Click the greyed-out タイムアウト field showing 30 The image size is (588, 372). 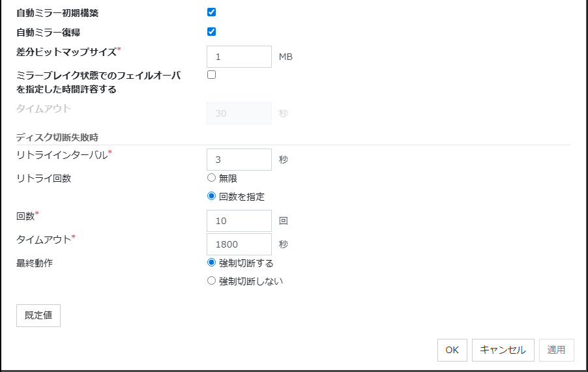pos(239,113)
